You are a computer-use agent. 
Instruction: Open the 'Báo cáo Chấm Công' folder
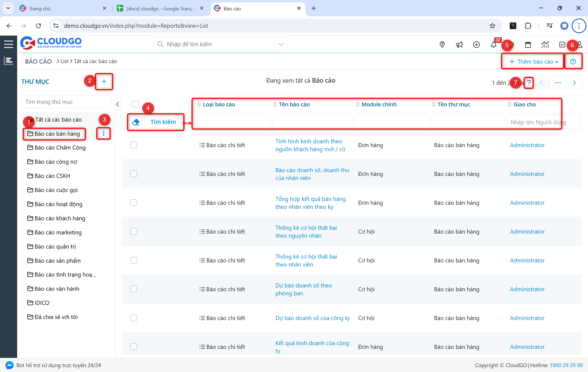pos(60,148)
